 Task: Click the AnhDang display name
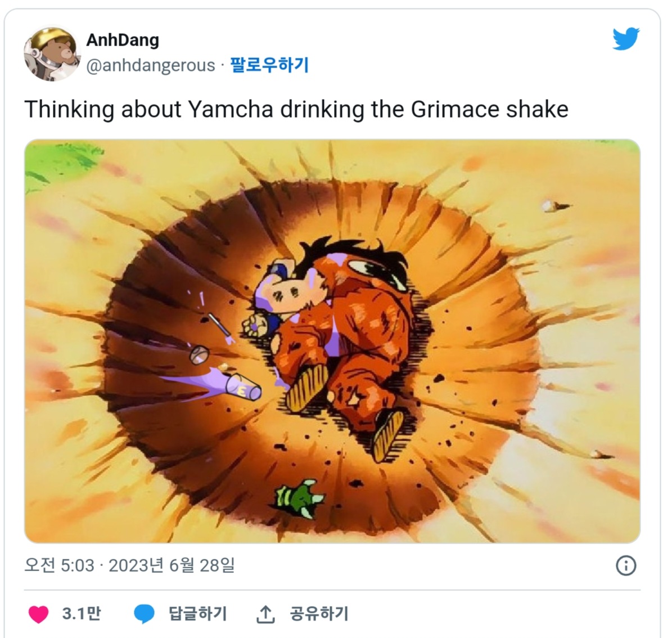click(123, 41)
